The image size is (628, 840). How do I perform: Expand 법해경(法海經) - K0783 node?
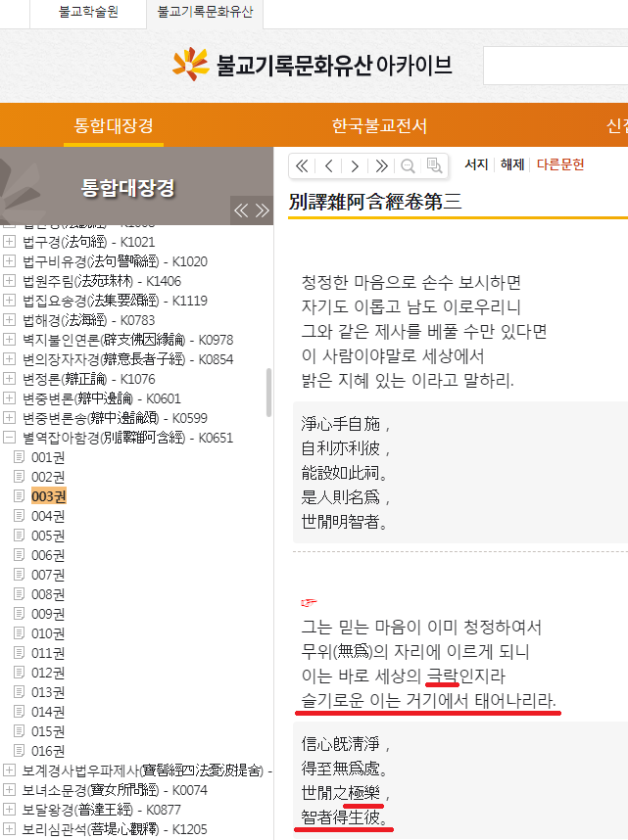9,320
